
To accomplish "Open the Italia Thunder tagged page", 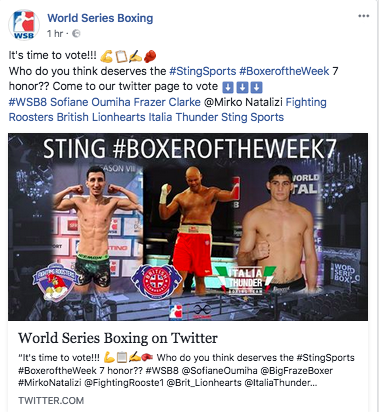I will (183, 117).
